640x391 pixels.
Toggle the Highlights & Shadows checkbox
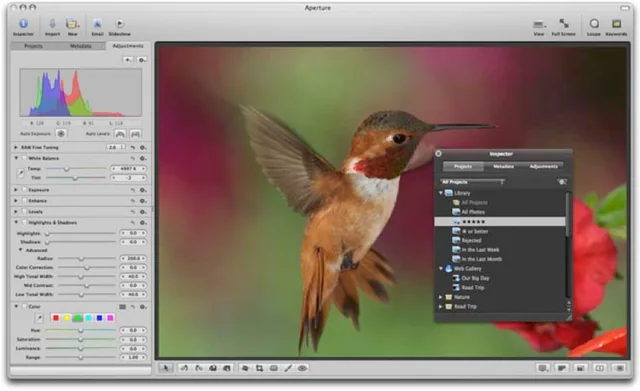[24, 222]
